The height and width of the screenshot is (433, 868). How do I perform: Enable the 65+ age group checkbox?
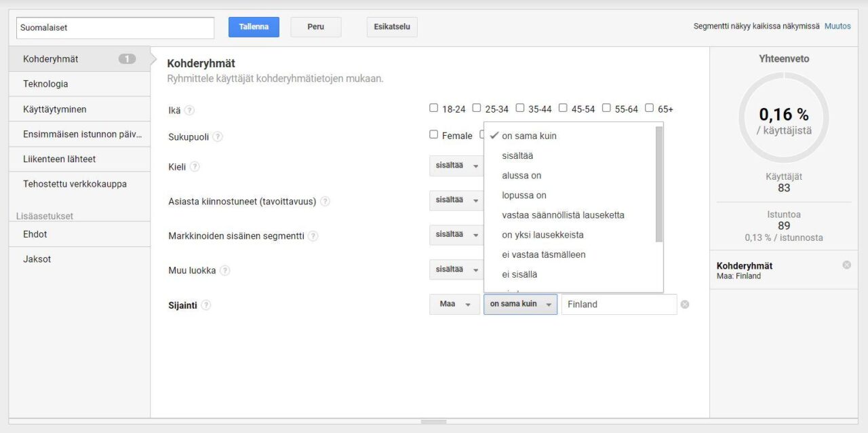(x=649, y=108)
